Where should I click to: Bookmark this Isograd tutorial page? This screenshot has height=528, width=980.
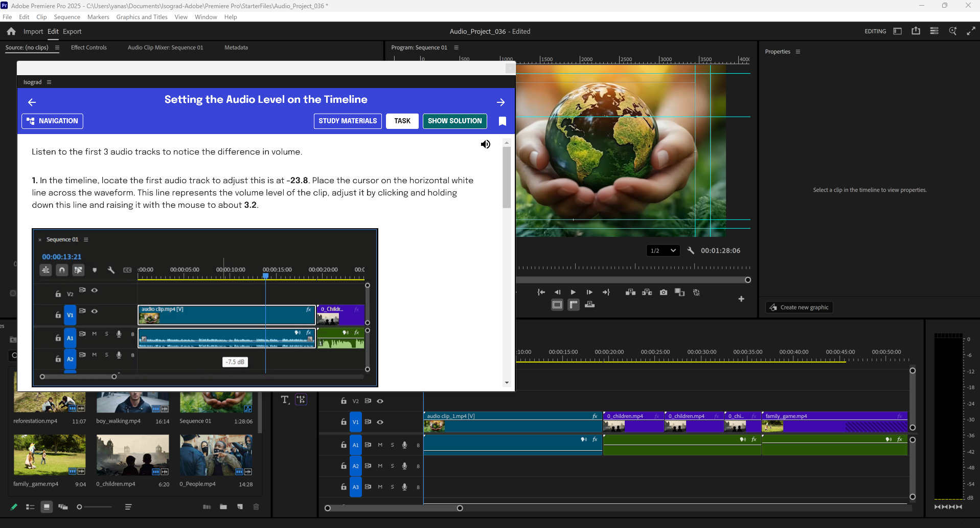point(503,121)
